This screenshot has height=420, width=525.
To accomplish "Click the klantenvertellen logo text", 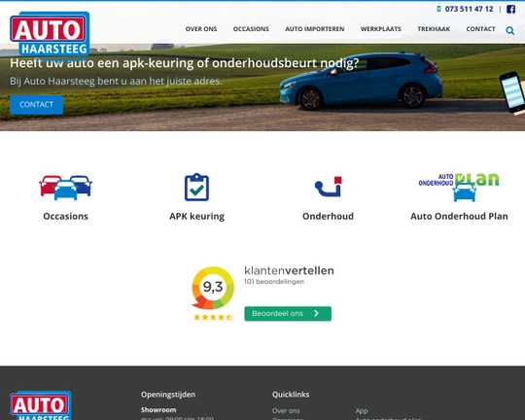I will point(289,270).
